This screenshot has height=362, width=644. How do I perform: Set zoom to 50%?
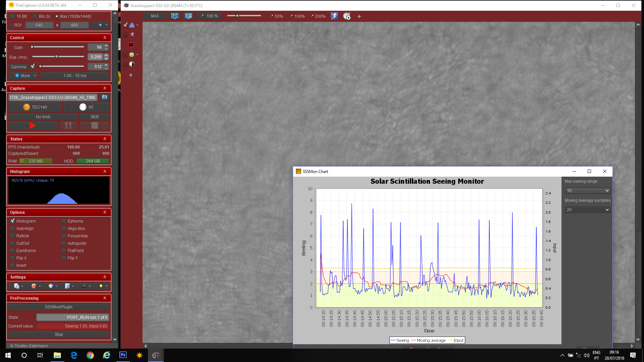[x=277, y=16]
